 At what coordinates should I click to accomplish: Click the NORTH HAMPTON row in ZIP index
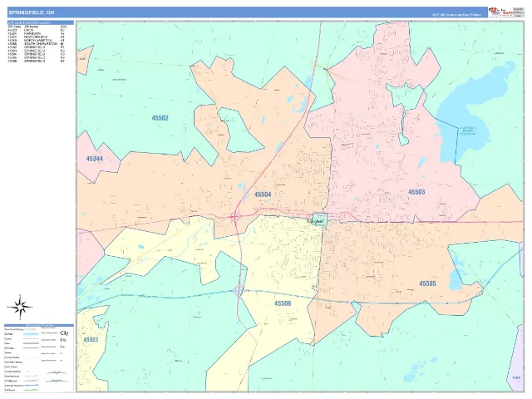point(37,41)
